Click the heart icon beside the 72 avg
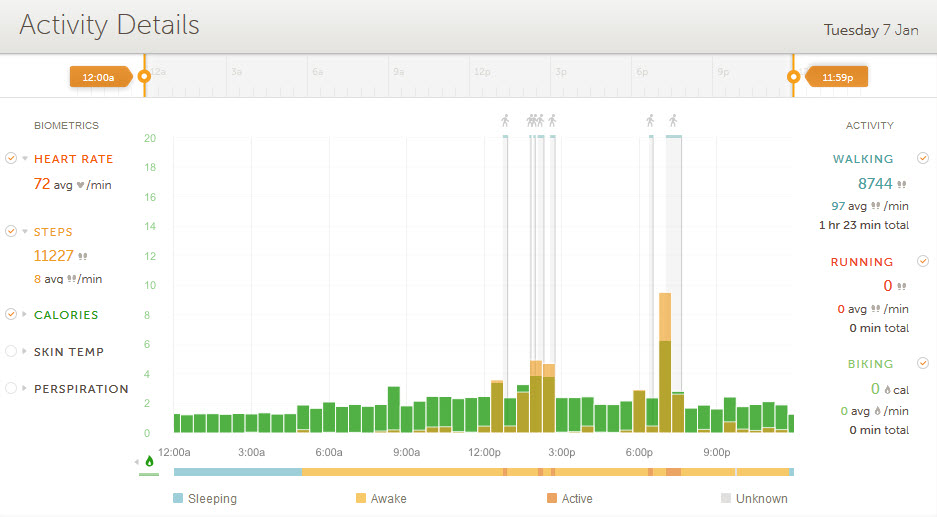 [81, 185]
